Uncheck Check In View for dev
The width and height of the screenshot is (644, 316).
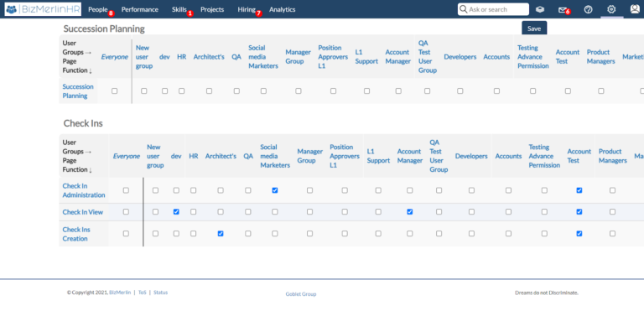176,212
